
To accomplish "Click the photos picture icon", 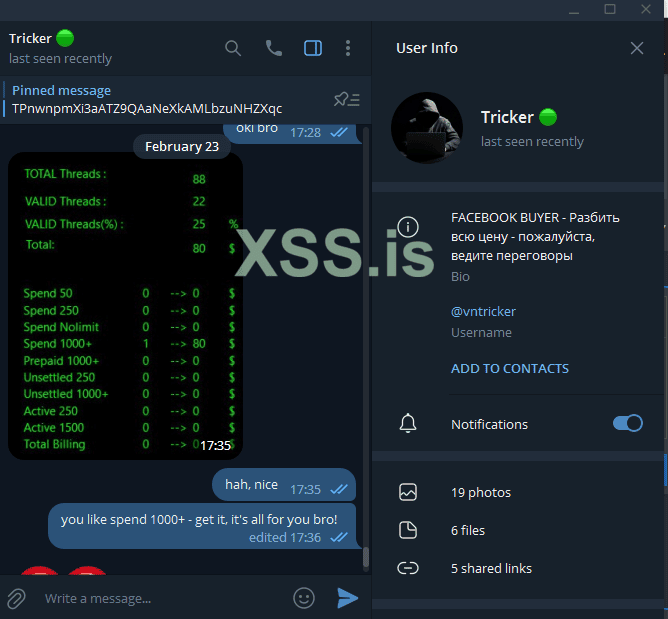I will pyautogui.click(x=408, y=492).
